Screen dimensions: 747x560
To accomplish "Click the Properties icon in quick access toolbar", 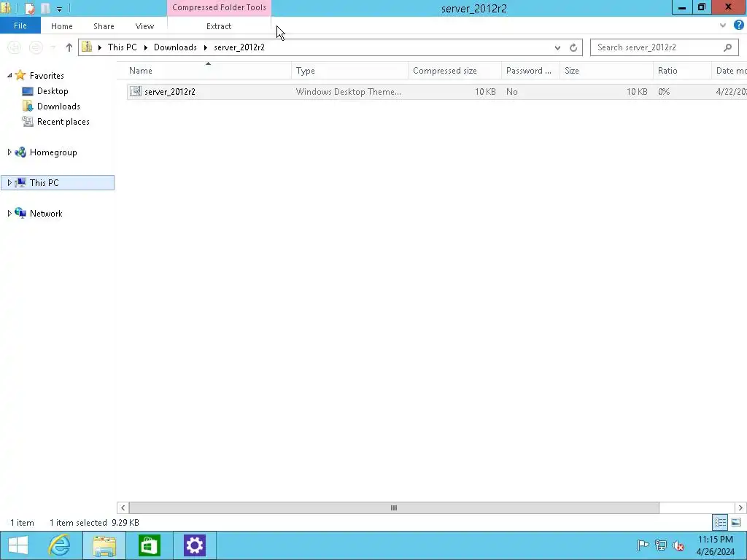I will pos(29,8).
